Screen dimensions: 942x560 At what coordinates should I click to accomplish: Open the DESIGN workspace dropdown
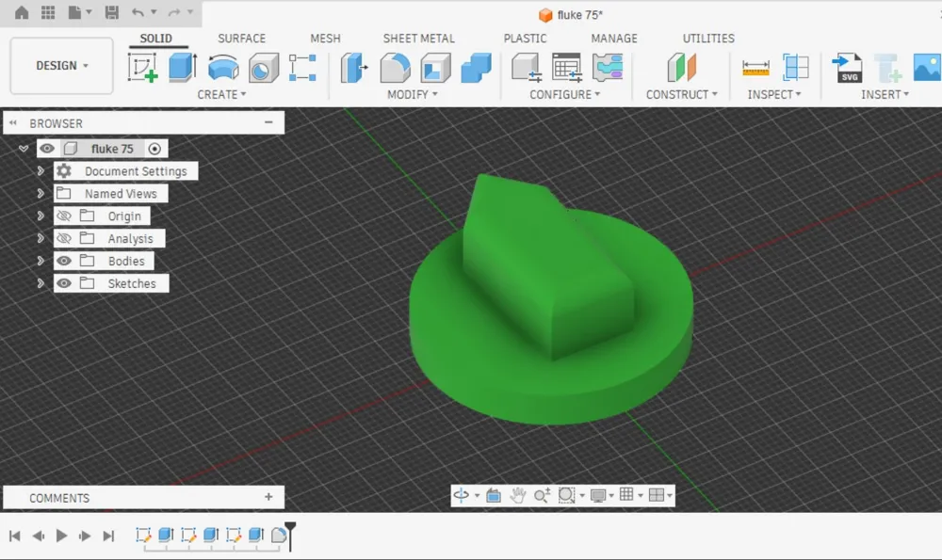[62, 66]
